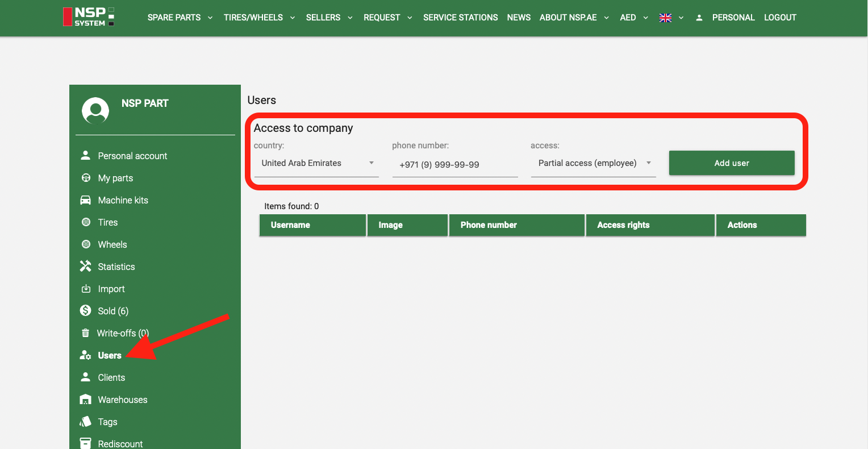868x449 pixels.
Task: Click the trash icon beside Write-offs
Action: (x=86, y=333)
